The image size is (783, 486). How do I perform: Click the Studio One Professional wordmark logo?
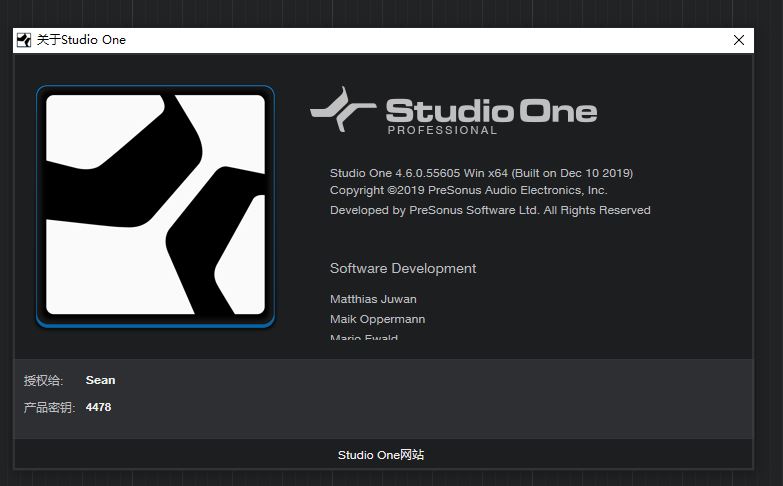click(453, 110)
